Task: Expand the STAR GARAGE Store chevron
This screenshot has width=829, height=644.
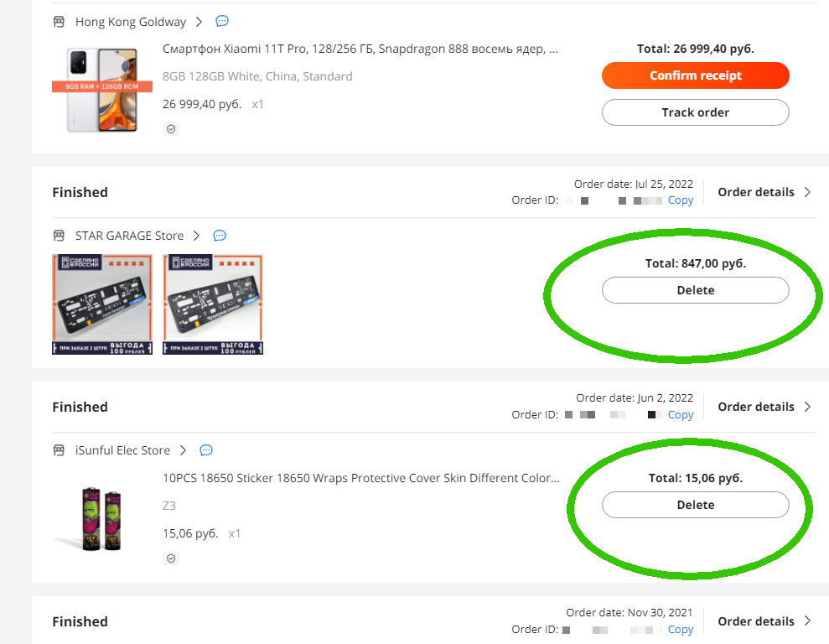Action: click(x=196, y=236)
